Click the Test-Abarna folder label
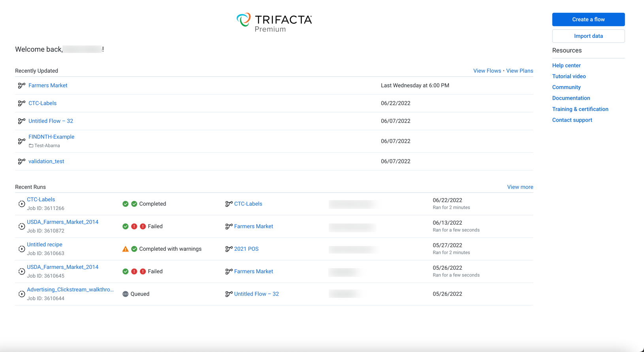Viewport: 644px width, 352px height. [47, 146]
